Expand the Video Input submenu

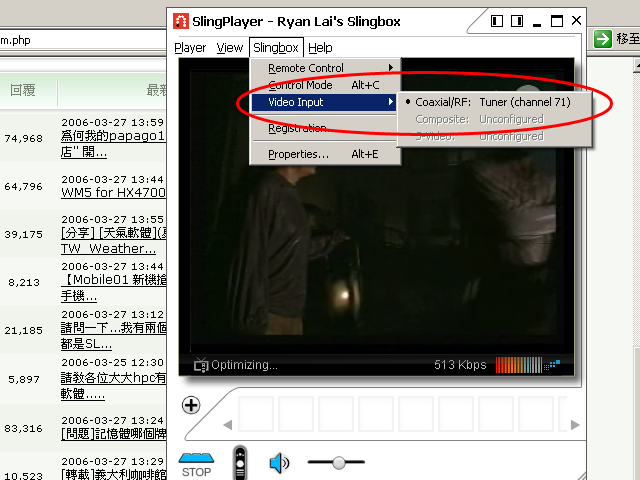(324, 102)
